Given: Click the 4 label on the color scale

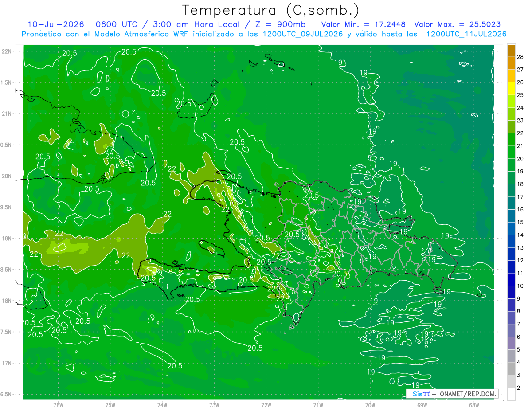Looking at the screenshot, I should pyautogui.click(x=518, y=363).
